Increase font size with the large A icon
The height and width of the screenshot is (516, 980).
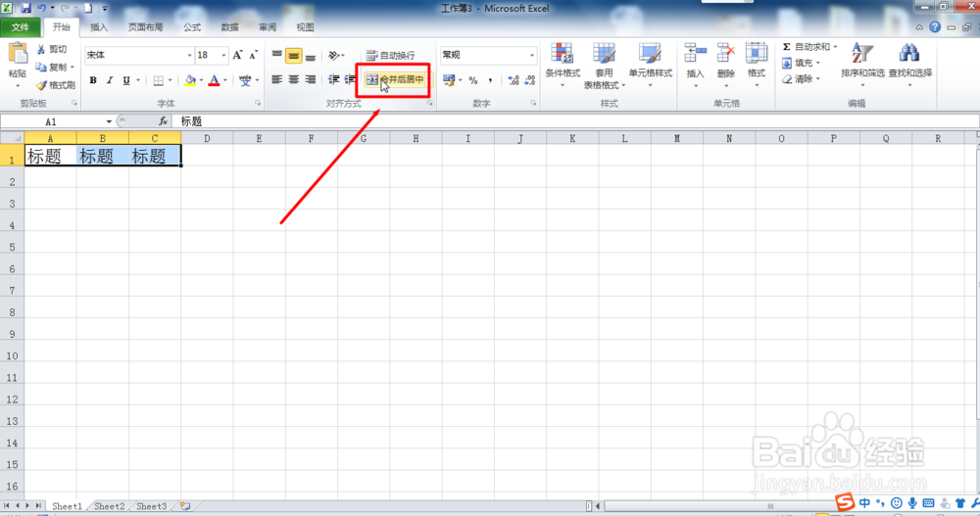coord(237,56)
